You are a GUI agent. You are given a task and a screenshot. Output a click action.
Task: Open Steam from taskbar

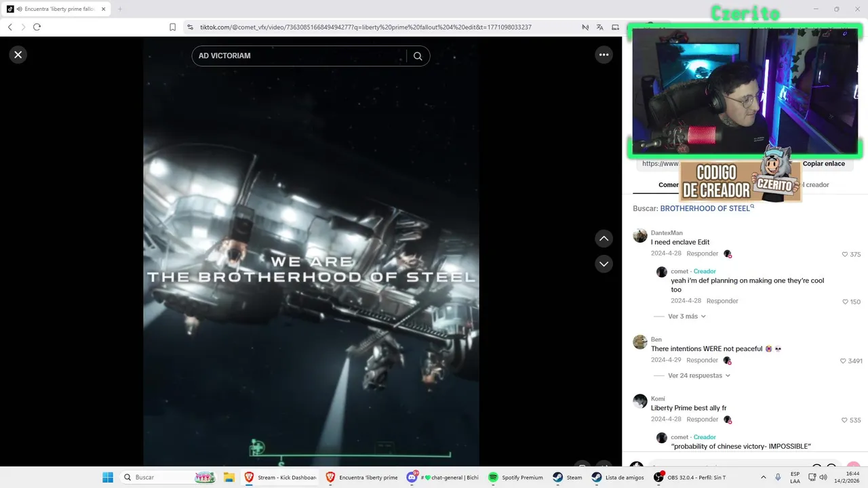[x=566, y=477]
